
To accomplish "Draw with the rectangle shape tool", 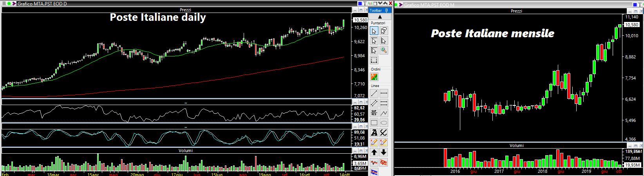I will (374, 123).
